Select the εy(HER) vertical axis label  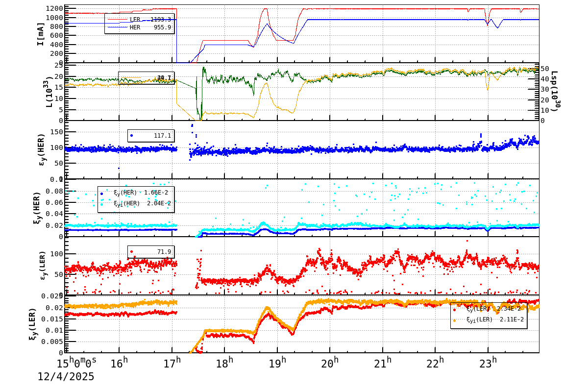tap(41, 149)
